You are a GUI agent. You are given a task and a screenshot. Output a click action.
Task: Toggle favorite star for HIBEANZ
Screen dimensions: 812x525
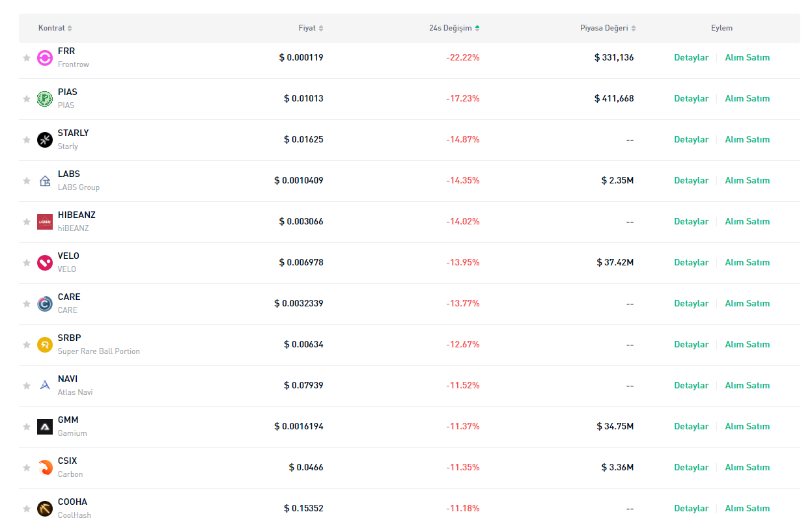point(27,222)
